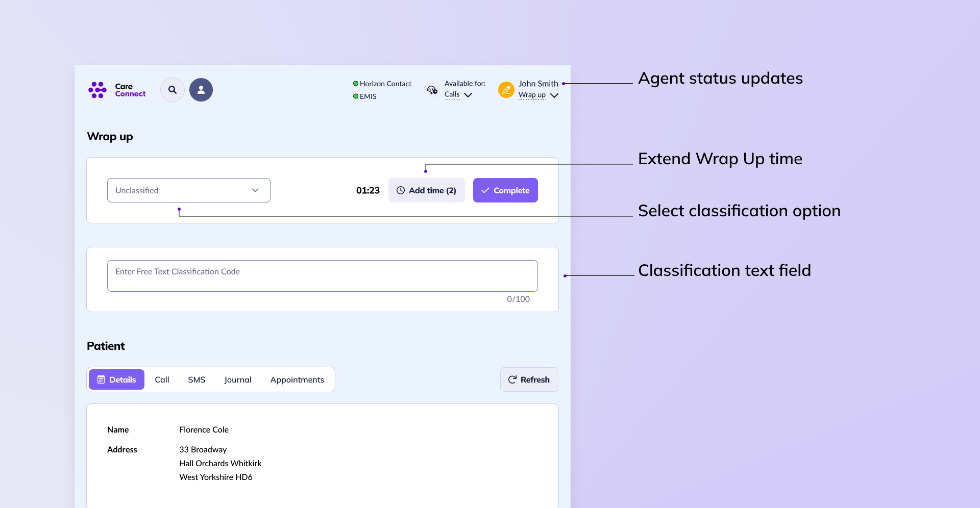
Task: Open search with the magnifier icon
Action: click(173, 90)
